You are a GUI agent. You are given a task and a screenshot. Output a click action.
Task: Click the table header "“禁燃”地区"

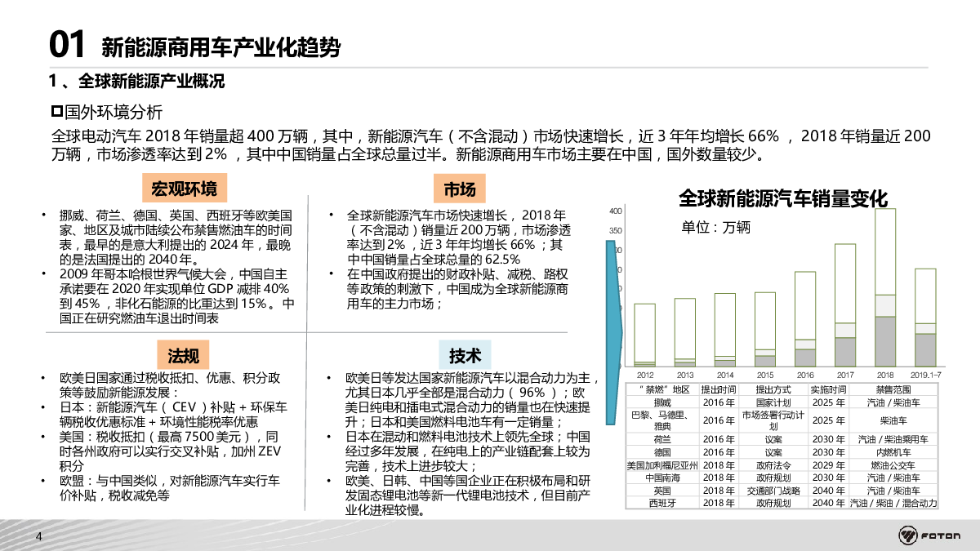click(662, 389)
